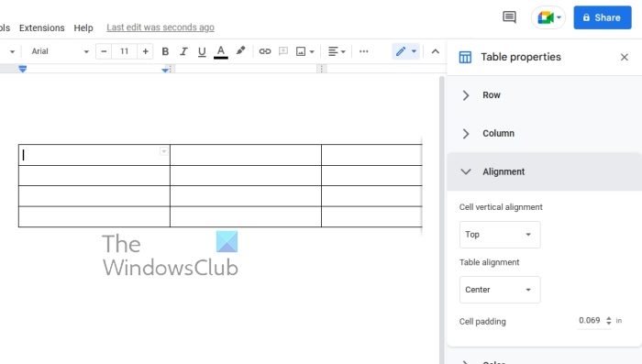Open the cell dropdown arrow in first cell
642x364 pixels.
click(x=164, y=151)
